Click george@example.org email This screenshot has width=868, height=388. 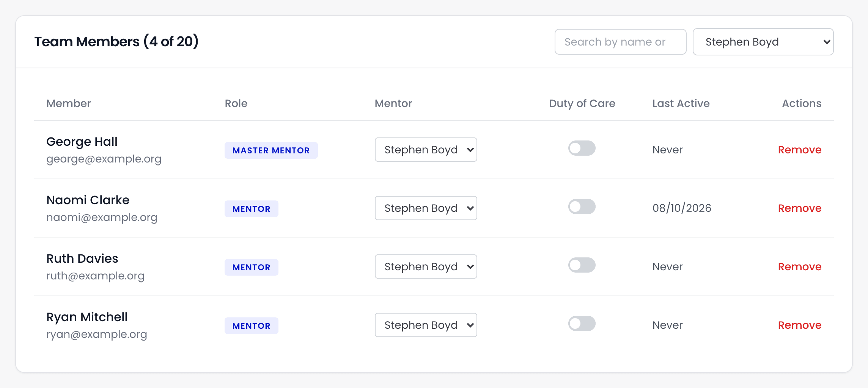[x=104, y=159]
